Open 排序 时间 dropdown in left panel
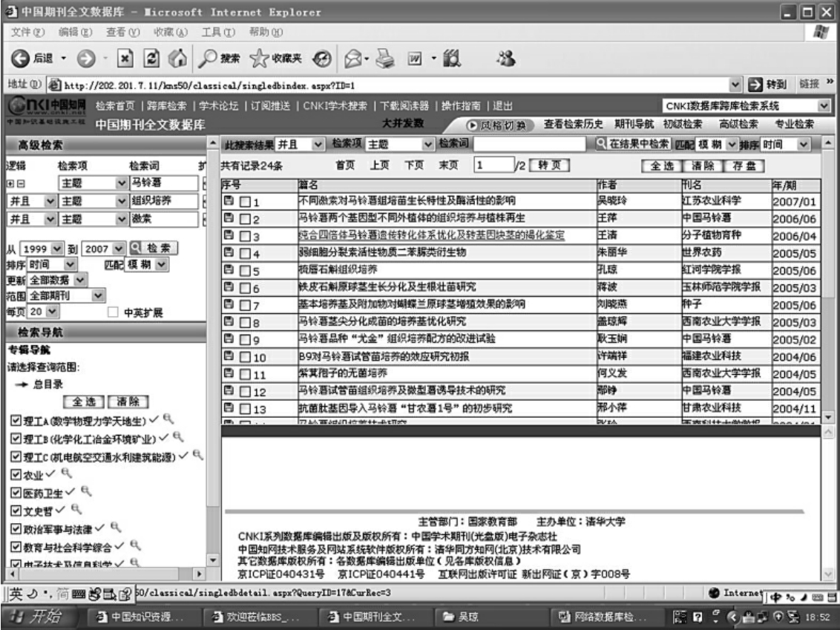The height and width of the screenshot is (630, 840). coord(70,264)
